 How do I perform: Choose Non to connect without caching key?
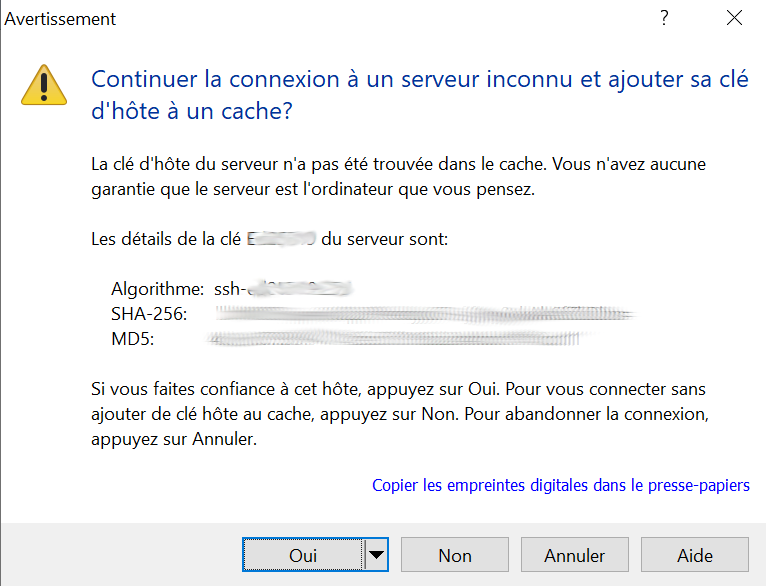[455, 555]
